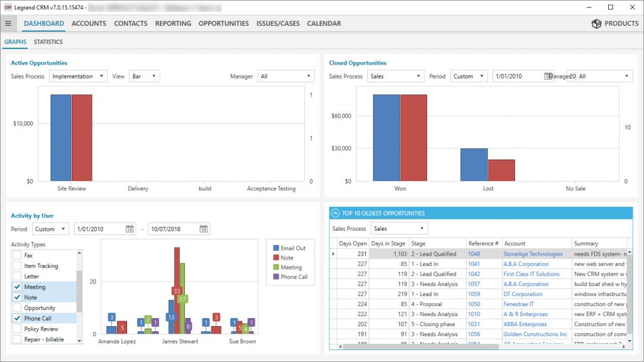The image size is (644, 362).
Task: Switch to the ISSUES/CASES section
Action: tap(277, 23)
